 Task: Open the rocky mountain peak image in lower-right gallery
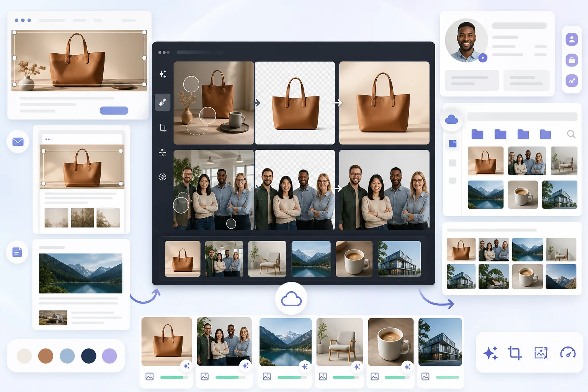coord(561,276)
